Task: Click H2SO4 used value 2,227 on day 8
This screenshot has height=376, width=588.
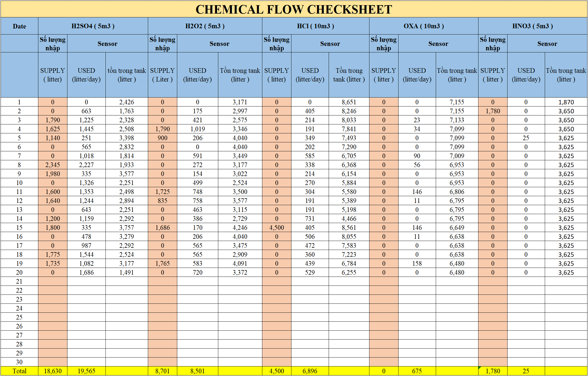Action: [x=86, y=165]
